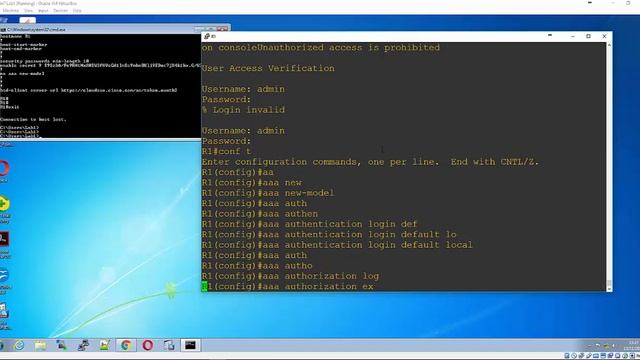This screenshot has width=640, height=360.
Task: Click 'aaa authentication login default local' line
Action: coord(337,245)
